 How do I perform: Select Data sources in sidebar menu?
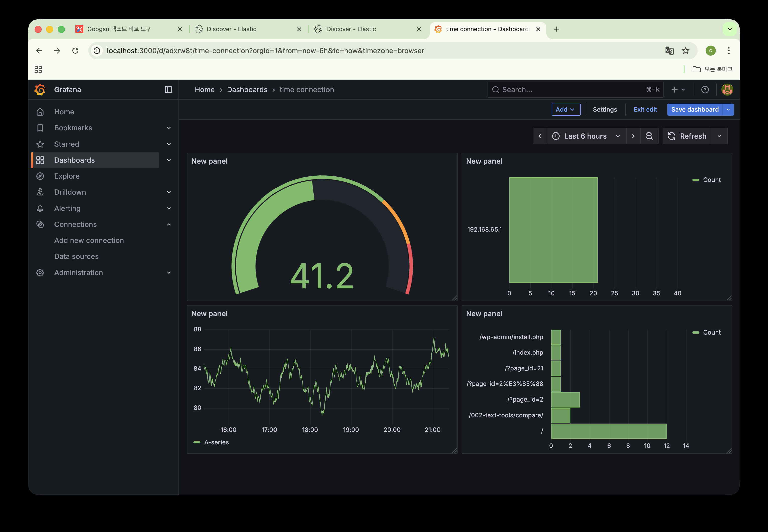pyautogui.click(x=76, y=256)
